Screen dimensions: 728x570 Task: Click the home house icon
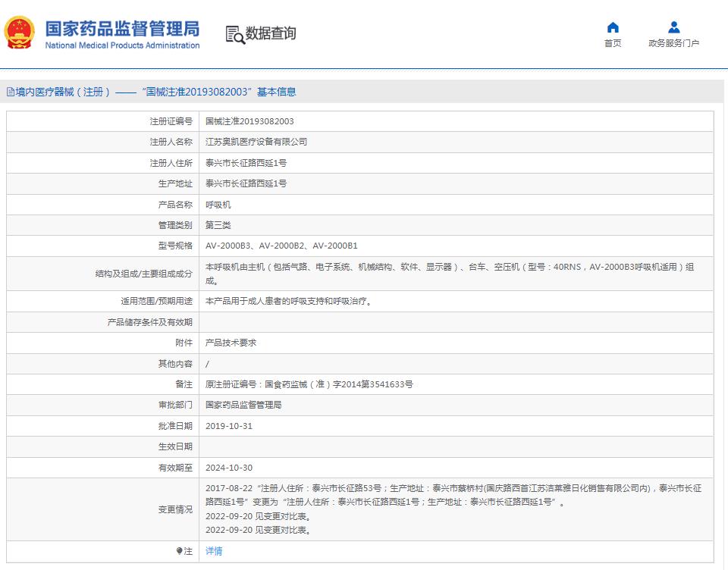point(613,28)
